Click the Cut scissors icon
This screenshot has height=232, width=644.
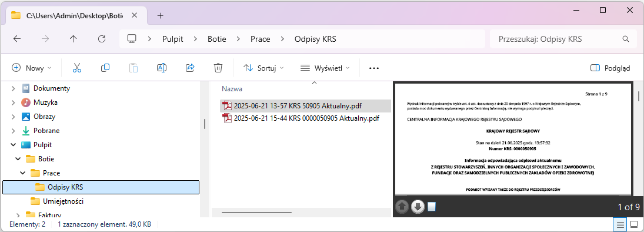[77, 68]
